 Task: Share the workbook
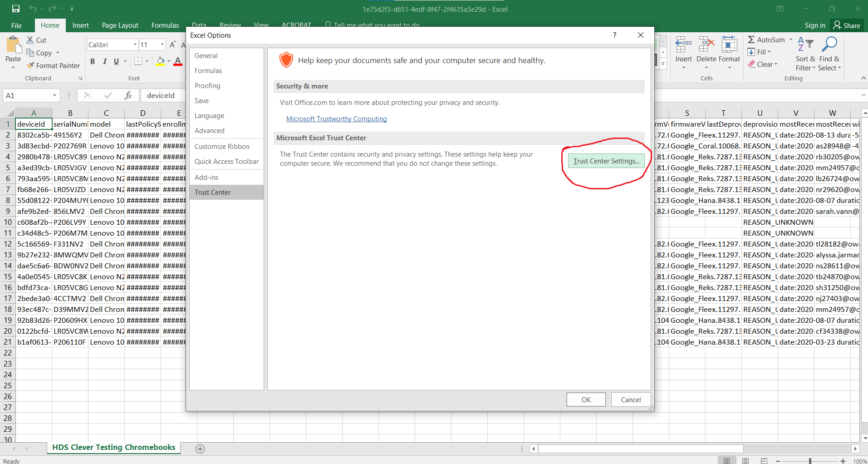pyautogui.click(x=847, y=25)
